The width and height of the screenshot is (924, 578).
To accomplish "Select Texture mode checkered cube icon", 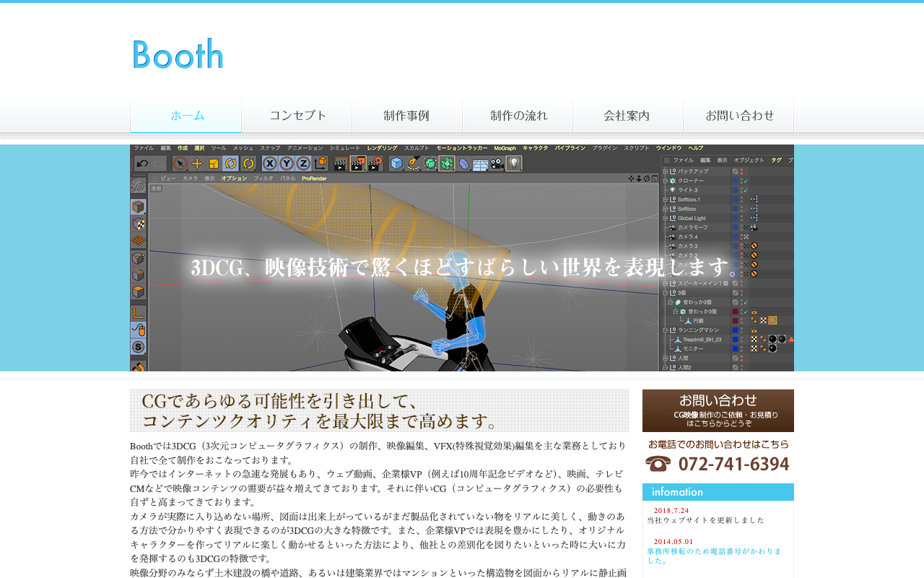I will 138,224.
